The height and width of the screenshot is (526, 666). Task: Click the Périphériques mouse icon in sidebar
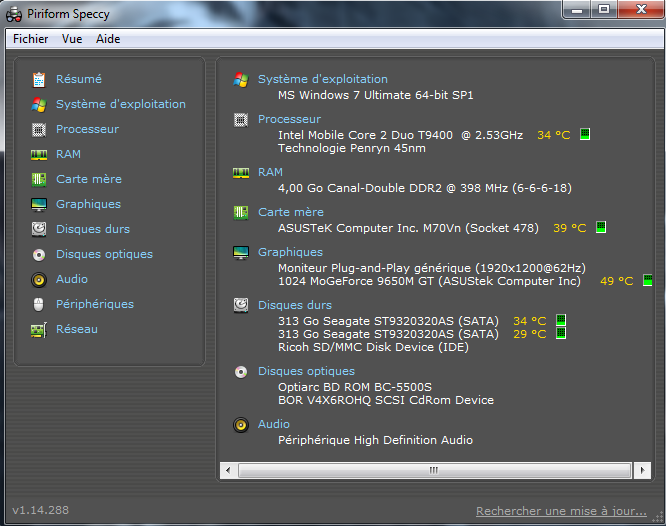(39, 304)
